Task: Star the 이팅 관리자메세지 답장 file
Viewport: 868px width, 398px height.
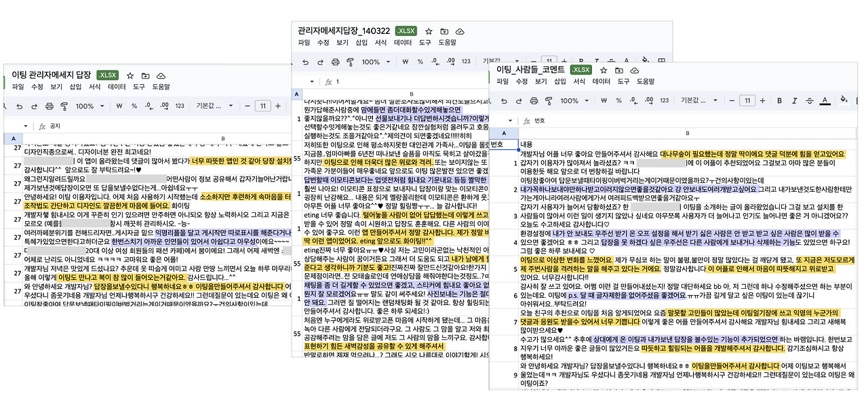Action: (130, 77)
